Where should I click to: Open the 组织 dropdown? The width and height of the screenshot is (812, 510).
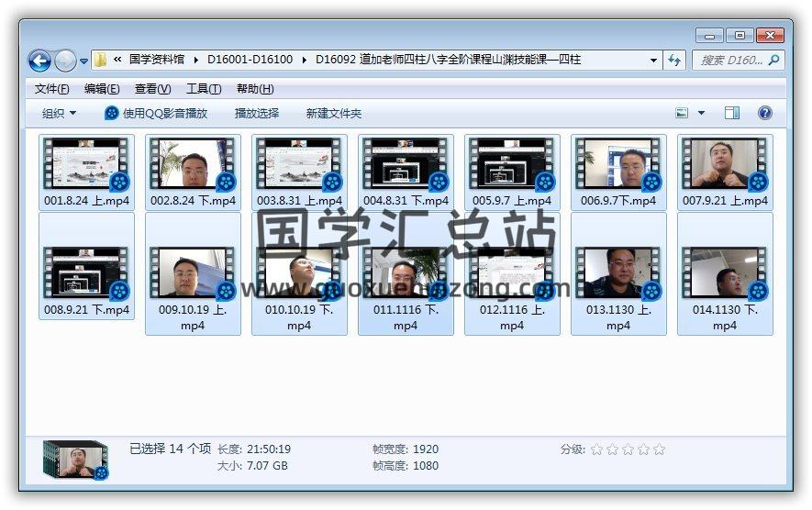click(59, 114)
